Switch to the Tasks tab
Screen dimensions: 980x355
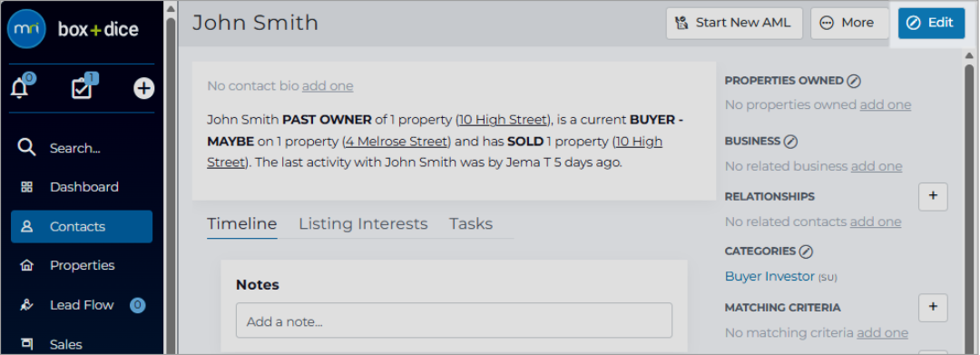(x=471, y=223)
